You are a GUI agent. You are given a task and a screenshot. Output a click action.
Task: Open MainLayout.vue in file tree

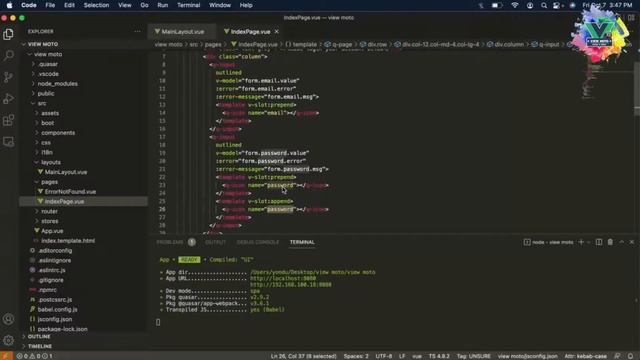66,172
